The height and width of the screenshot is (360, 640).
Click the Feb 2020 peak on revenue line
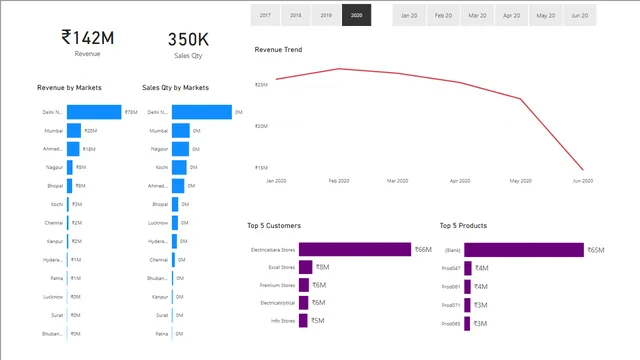(x=339, y=69)
